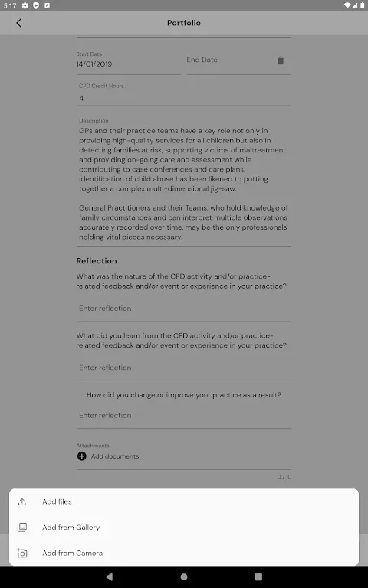Image resolution: width=368 pixels, height=588 pixels.
Task: Tap the Add documents label
Action: point(115,456)
